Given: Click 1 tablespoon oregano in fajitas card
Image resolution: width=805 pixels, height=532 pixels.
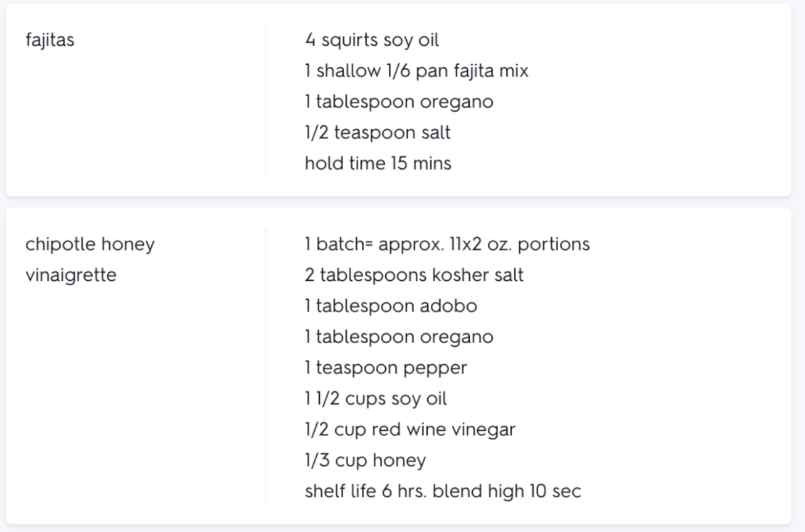Looking at the screenshot, I should click(x=399, y=102).
